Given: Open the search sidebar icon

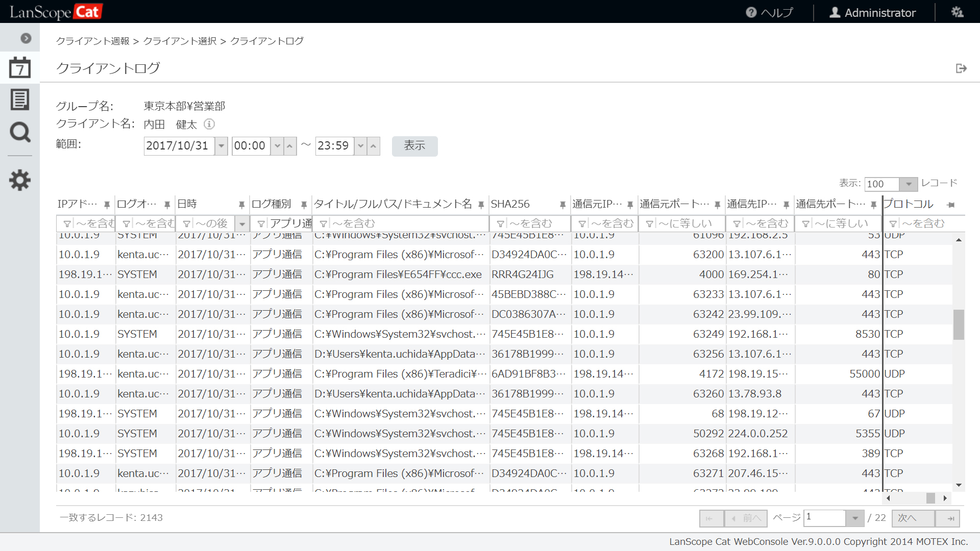Looking at the screenshot, I should 20,132.
